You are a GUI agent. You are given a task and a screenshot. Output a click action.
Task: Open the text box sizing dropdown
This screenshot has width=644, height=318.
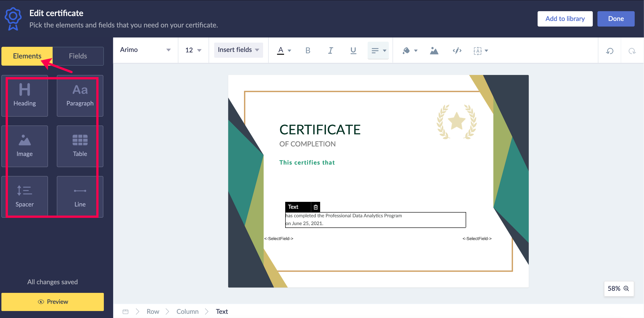(x=481, y=51)
